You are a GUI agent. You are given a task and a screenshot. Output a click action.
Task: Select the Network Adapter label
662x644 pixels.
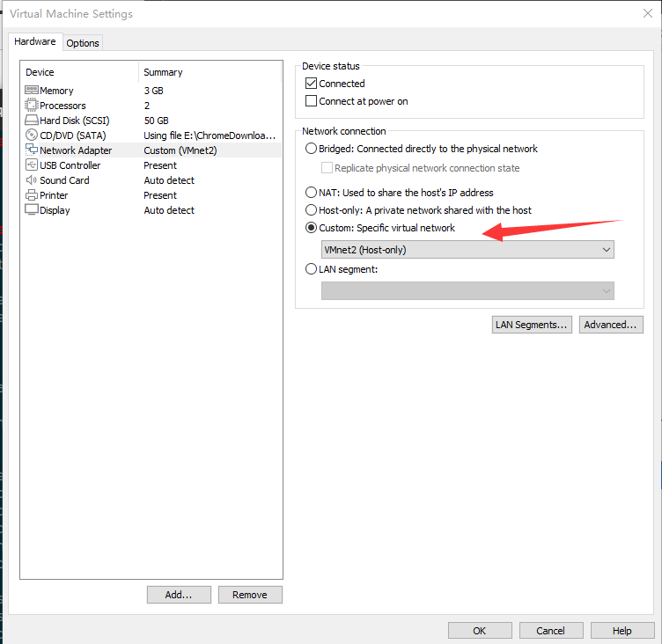pyautogui.click(x=76, y=150)
